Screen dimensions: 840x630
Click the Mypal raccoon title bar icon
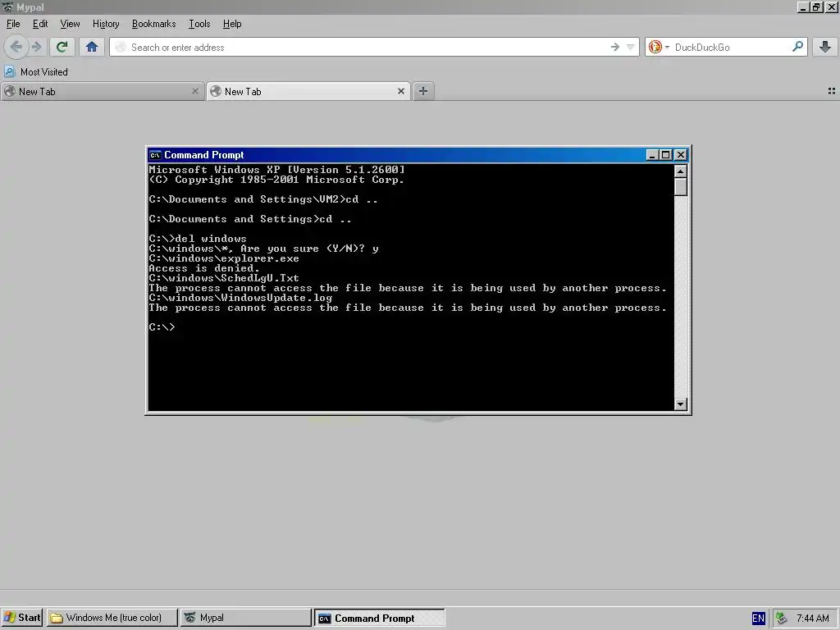(7, 7)
